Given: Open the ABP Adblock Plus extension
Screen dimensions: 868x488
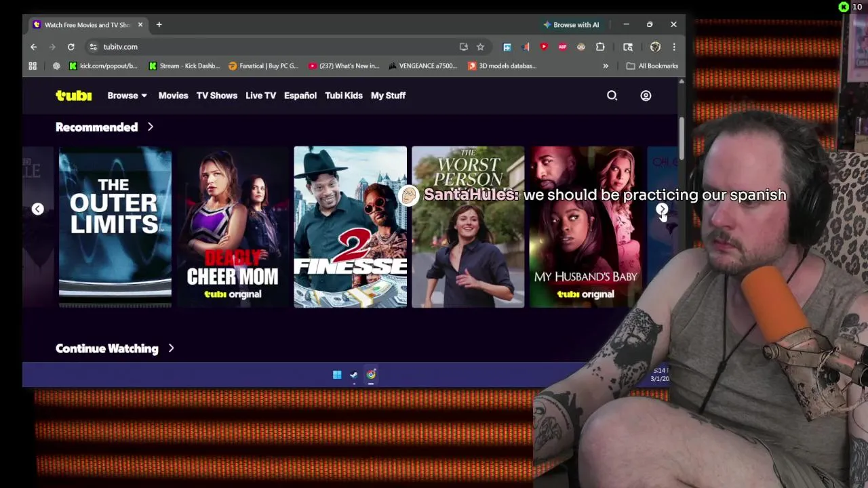Looking at the screenshot, I should pyautogui.click(x=562, y=47).
